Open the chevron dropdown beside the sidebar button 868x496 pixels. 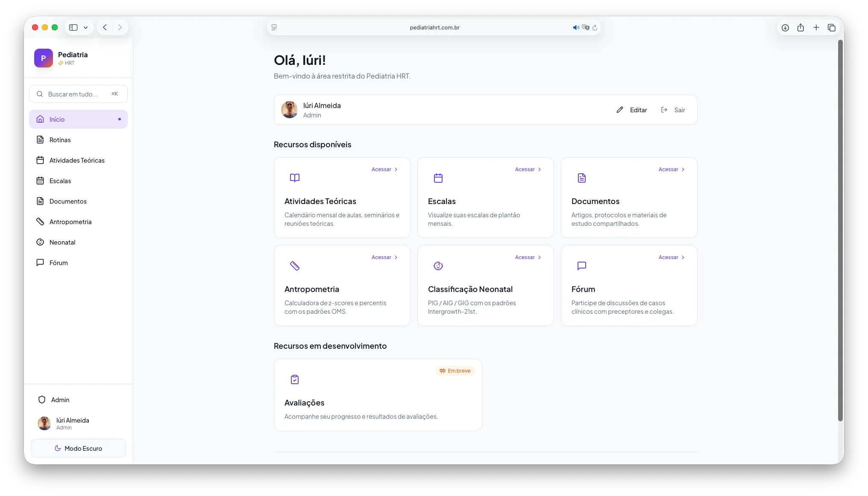point(85,27)
